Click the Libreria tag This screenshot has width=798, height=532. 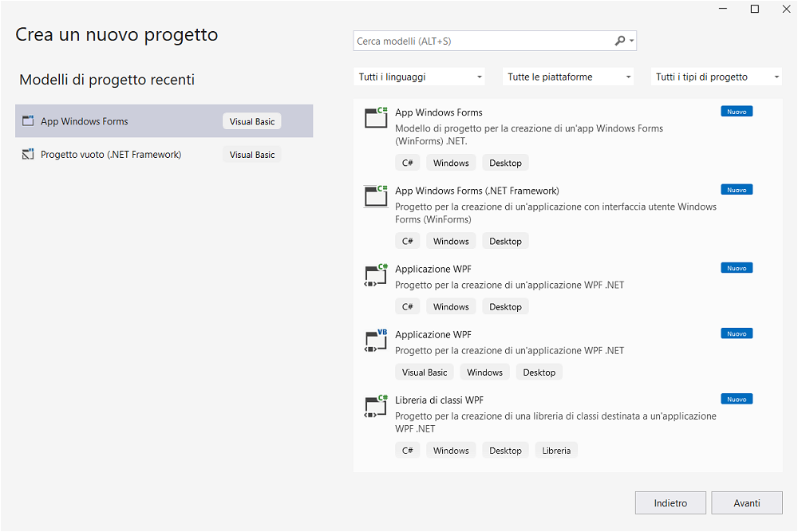(556, 451)
